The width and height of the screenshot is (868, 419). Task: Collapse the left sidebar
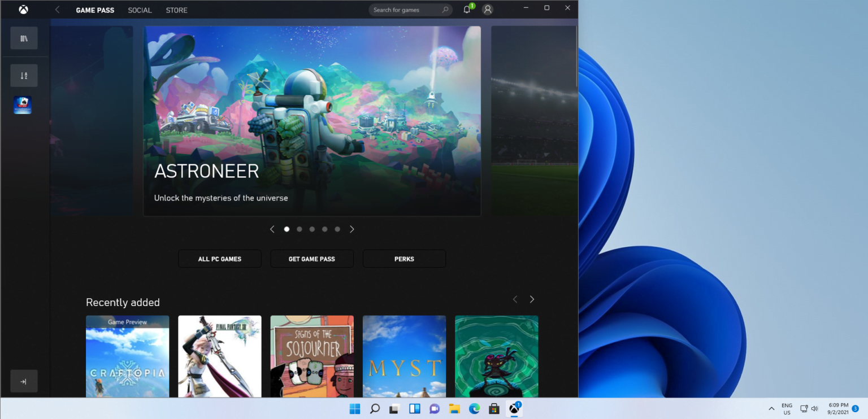click(x=24, y=381)
